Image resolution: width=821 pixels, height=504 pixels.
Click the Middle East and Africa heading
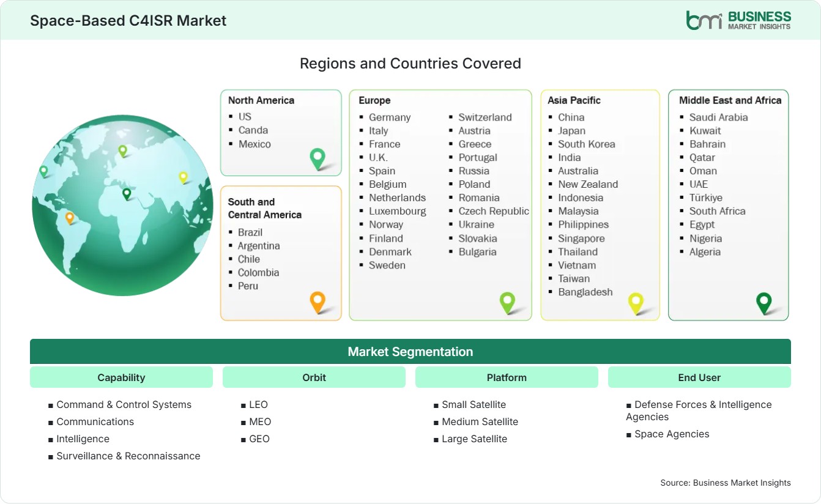click(730, 100)
